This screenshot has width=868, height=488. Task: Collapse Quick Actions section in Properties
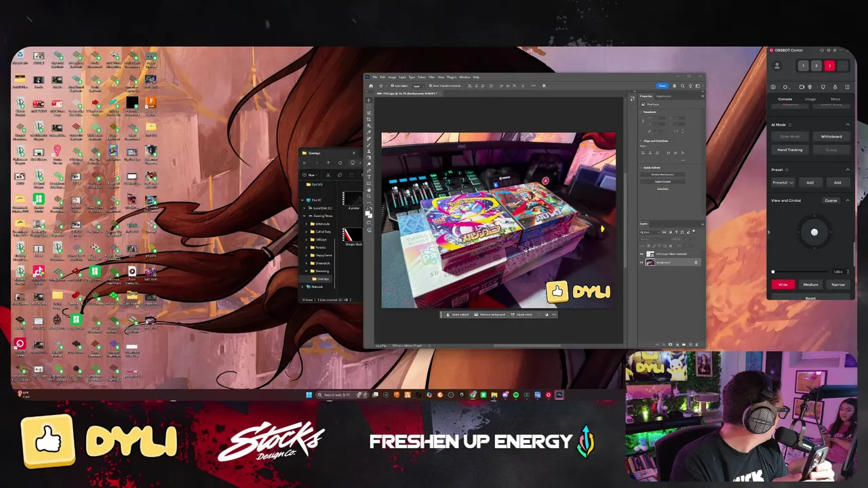coord(642,167)
